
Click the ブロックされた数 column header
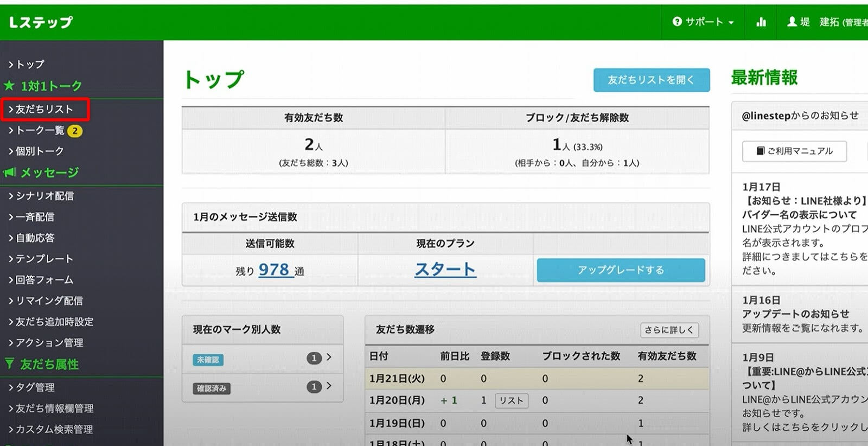(x=581, y=356)
